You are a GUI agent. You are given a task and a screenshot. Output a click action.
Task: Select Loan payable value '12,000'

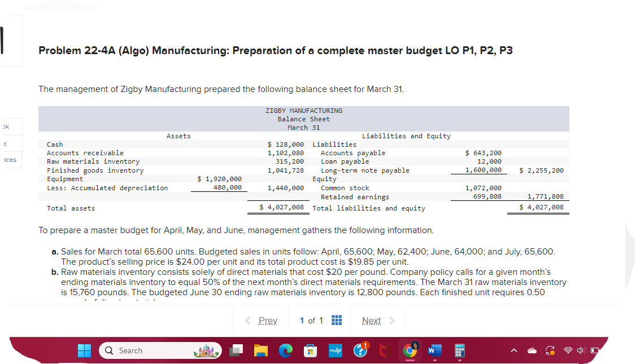[x=489, y=161]
